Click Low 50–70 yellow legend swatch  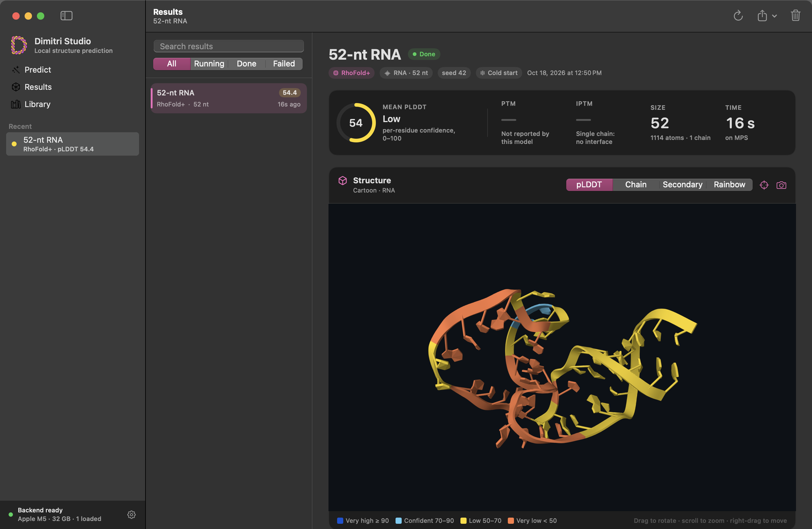(463, 521)
